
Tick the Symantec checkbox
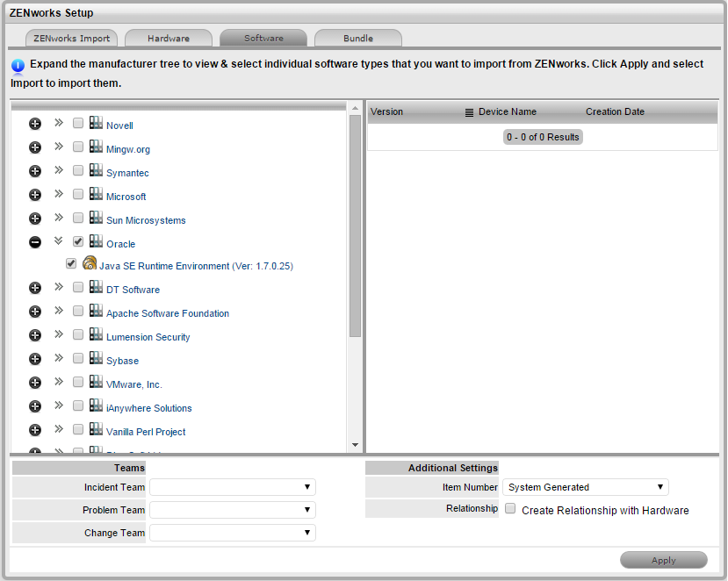point(78,170)
